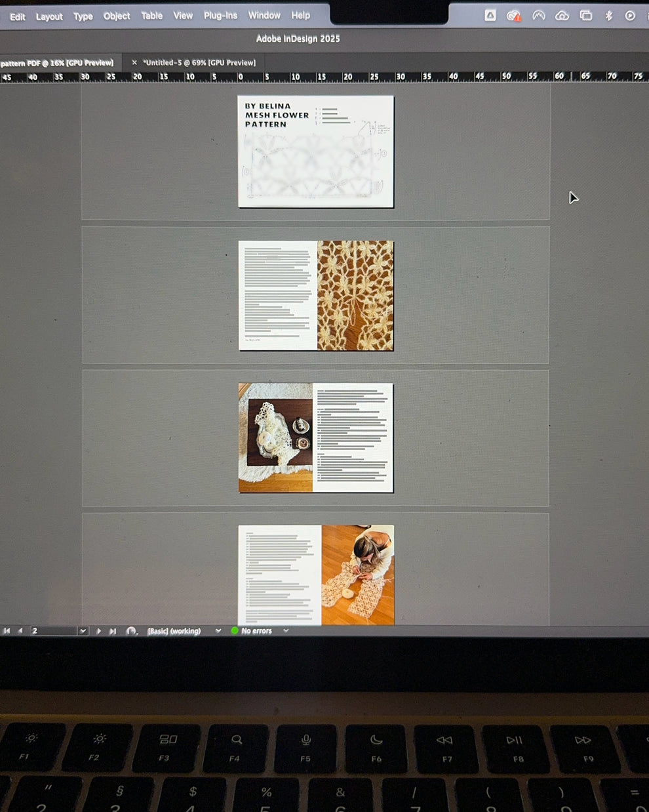Jump to last page using navigation arrow
This screenshot has height=812, width=649.
113,631
